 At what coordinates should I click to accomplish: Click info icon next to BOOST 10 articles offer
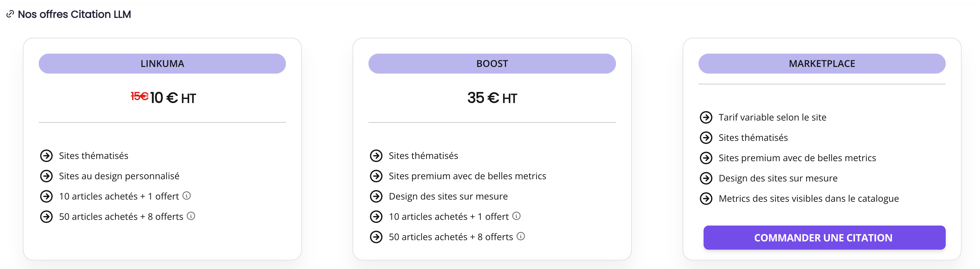(x=516, y=216)
